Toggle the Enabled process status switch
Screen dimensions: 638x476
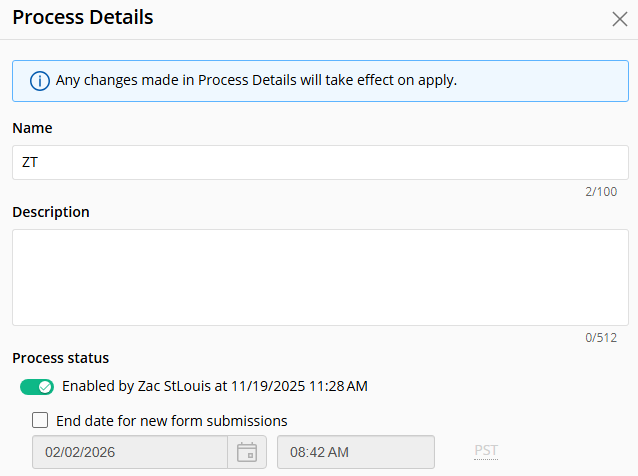37,386
